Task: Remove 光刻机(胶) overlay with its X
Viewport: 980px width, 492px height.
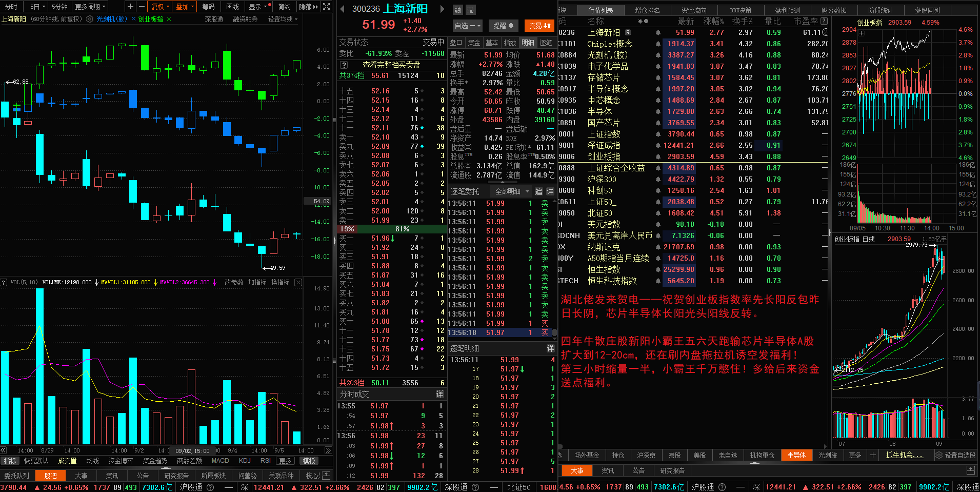Action: pyautogui.click(x=133, y=19)
